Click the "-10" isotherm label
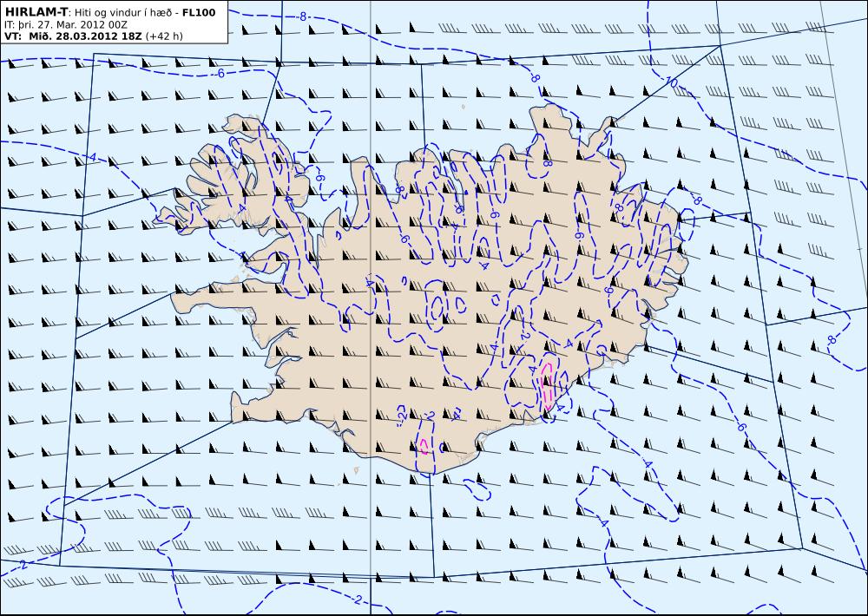868x616 pixels. [669, 82]
